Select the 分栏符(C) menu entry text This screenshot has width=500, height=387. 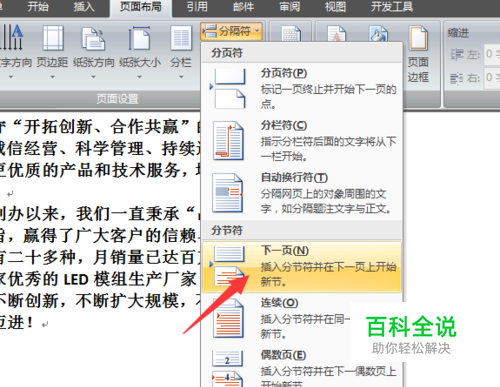pyautogui.click(x=284, y=125)
